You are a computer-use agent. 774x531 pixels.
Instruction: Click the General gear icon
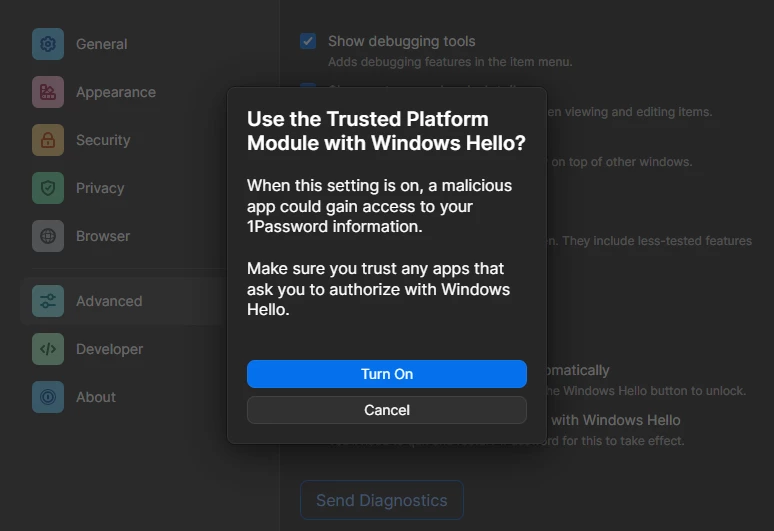point(48,44)
